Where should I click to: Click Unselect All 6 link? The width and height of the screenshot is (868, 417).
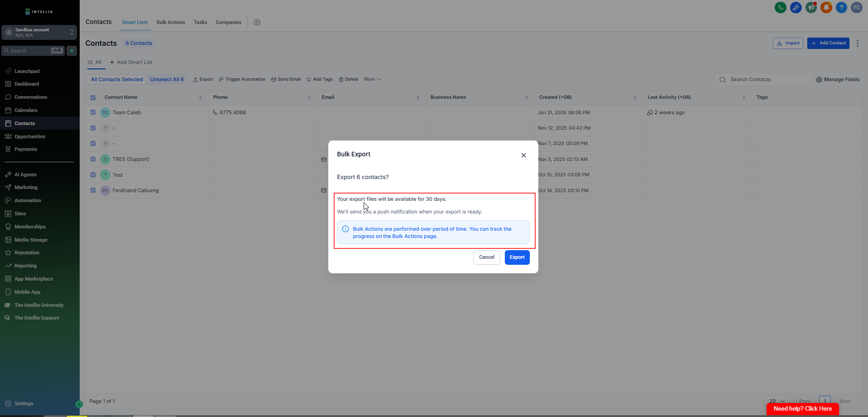[x=167, y=79]
